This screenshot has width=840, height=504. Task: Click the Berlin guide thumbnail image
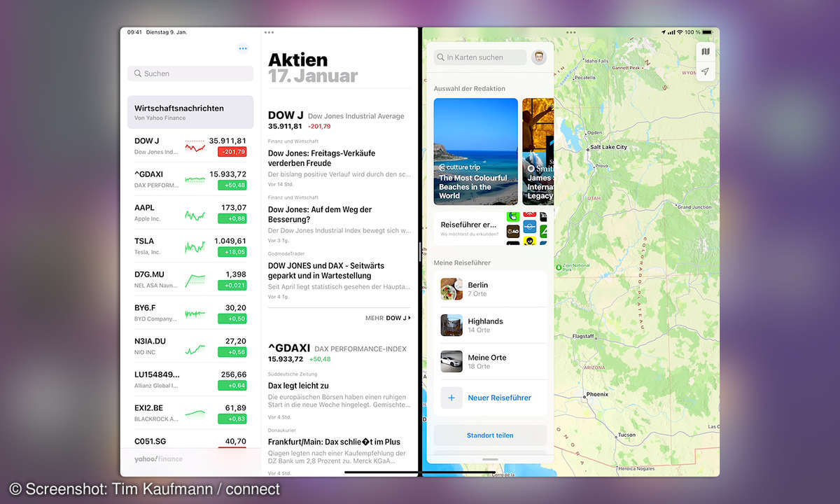click(451, 289)
